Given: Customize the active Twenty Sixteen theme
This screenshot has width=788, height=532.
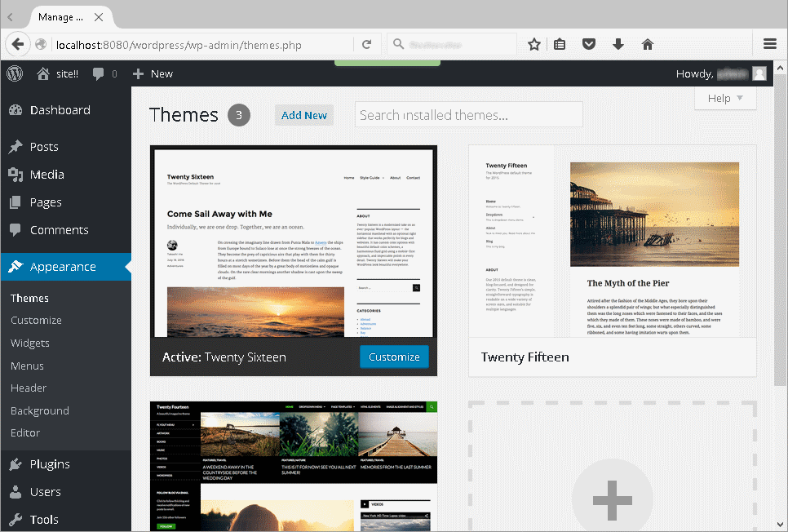Looking at the screenshot, I should coord(394,357).
